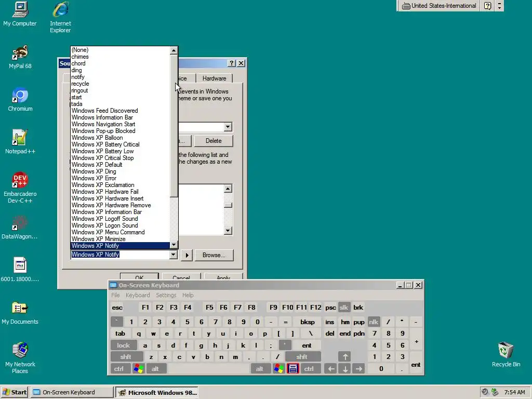Click the program events list scrollbar thumb
The image size is (532, 399).
pos(228,205)
